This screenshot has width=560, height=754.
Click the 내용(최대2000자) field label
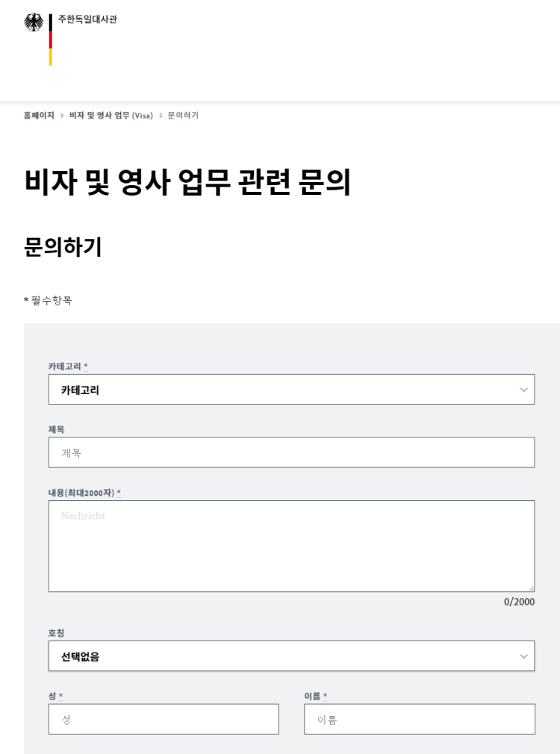[81, 493]
